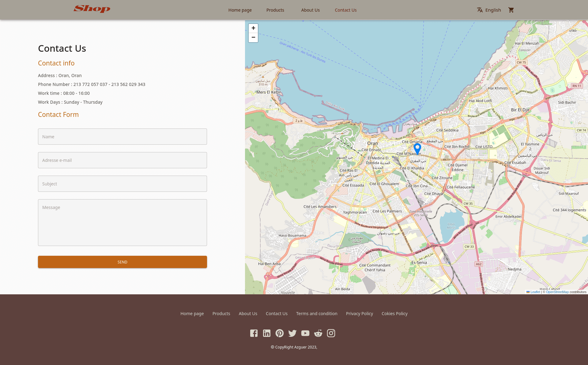The image size is (588, 365).
Task: Open the LinkedIn social icon
Action: (266, 333)
